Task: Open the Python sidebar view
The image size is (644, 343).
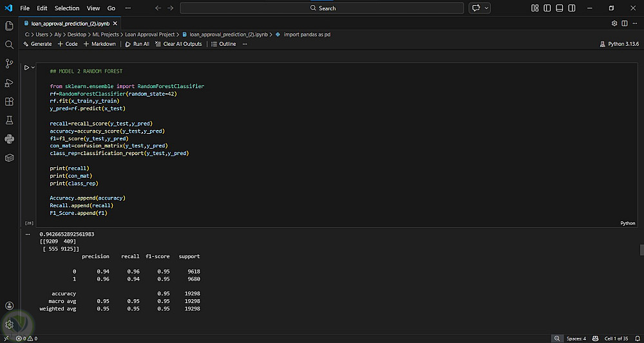Action: pos(9,139)
